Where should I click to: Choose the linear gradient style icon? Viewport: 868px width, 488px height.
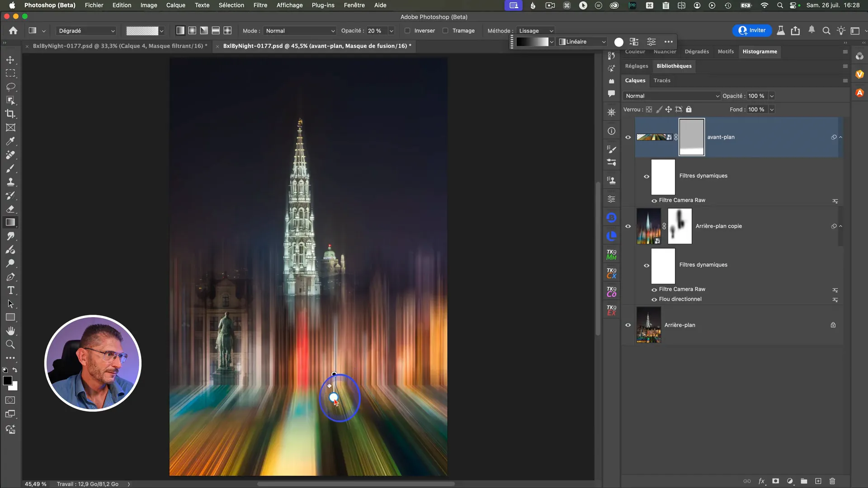coord(180,30)
